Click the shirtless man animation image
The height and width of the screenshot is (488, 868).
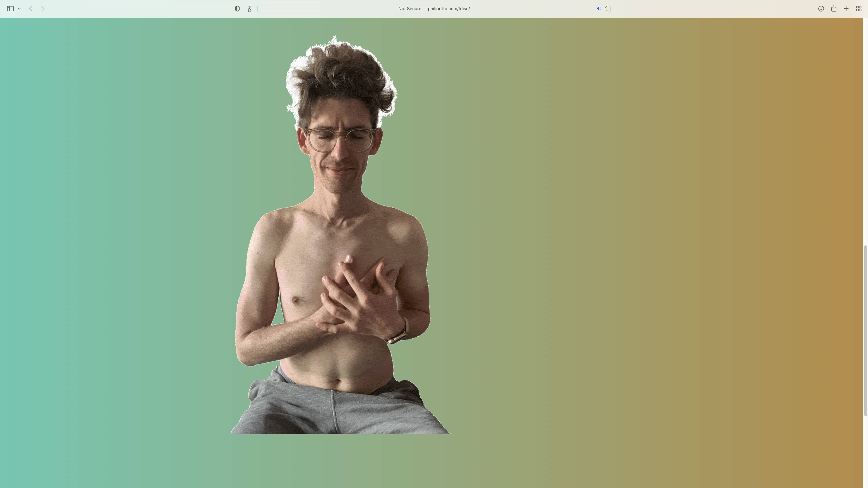340,235
